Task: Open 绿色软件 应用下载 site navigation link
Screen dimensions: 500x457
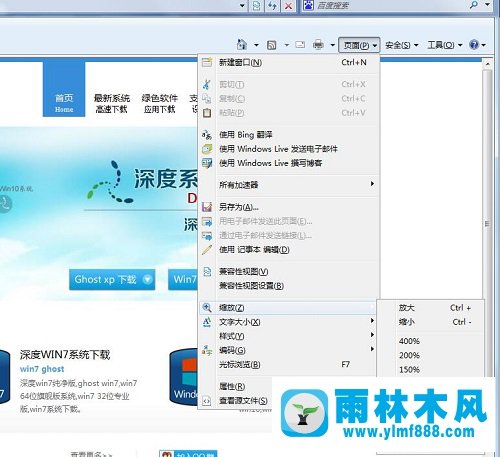Action: coord(160,103)
